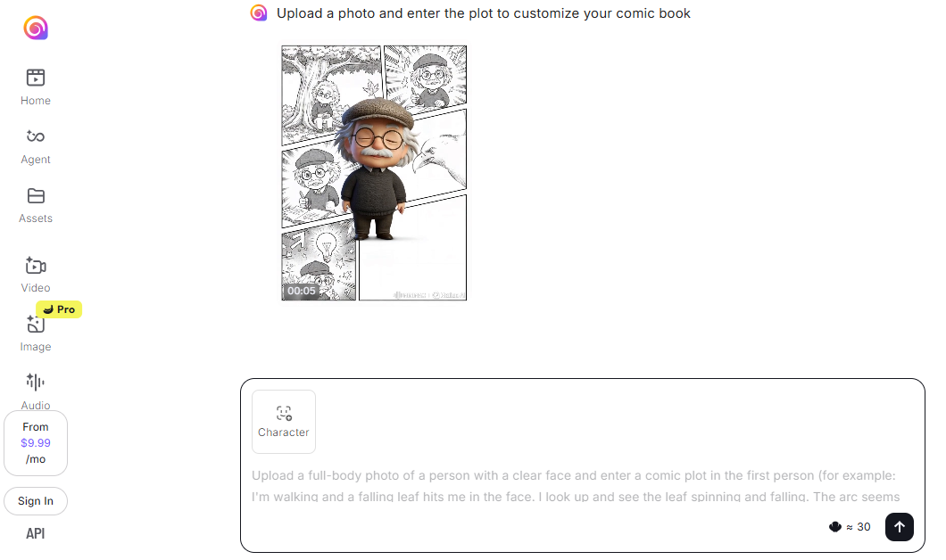The width and height of the screenshot is (946, 560).
Task: Click the app logo in sidebar
Action: pyautogui.click(x=36, y=28)
